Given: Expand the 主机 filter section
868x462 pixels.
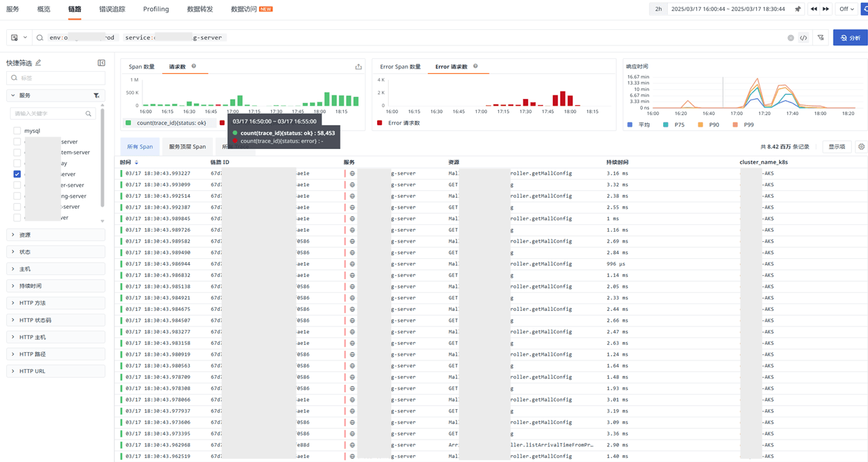Looking at the screenshot, I should (x=56, y=269).
